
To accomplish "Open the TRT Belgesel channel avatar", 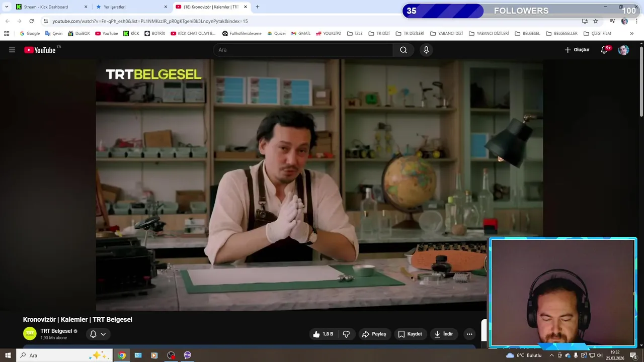I will 30,333.
